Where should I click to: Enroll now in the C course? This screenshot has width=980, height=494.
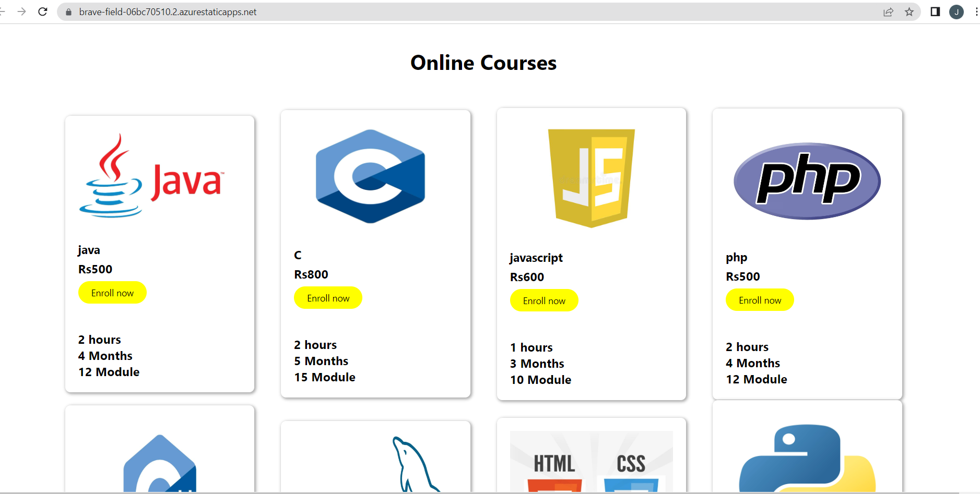point(328,297)
